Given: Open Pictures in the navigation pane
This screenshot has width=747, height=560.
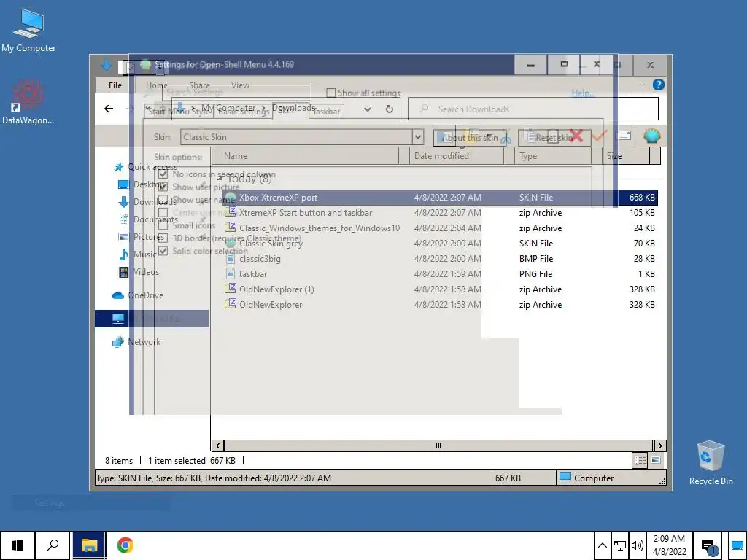Looking at the screenshot, I should pos(141,237).
